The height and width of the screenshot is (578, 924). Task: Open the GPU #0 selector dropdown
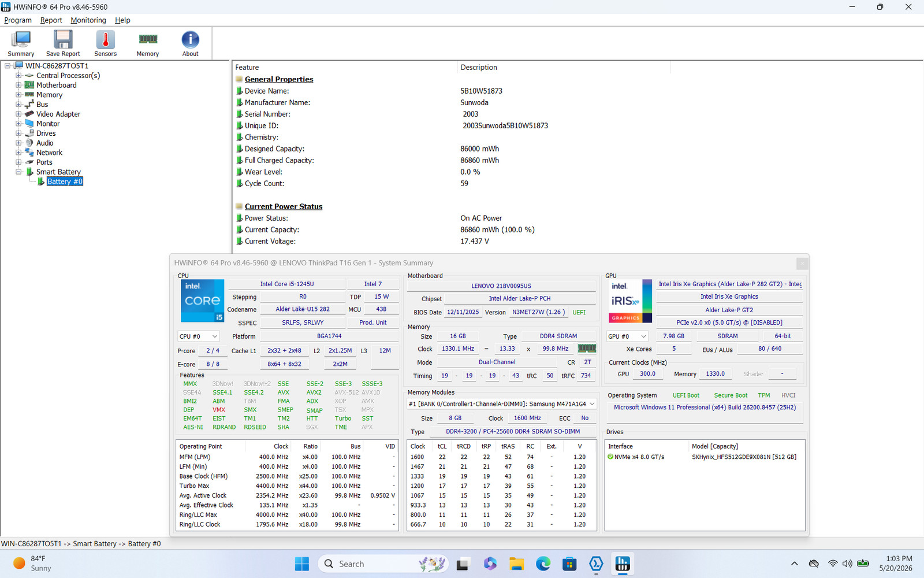(627, 336)
